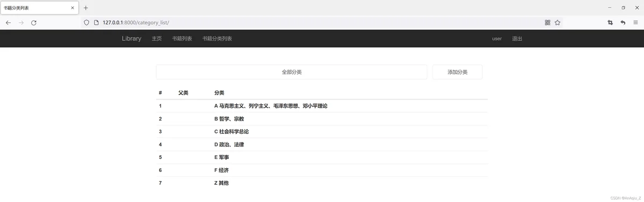
Task: Click 退出 to log out
Action: click(x=517, y=39)
